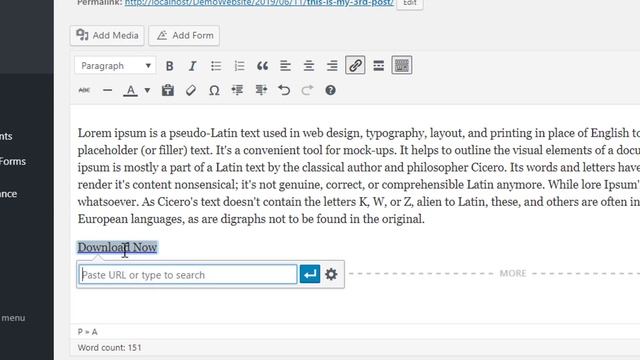
Task: Increase paragraph indent
Action: (x=261, y=90)
